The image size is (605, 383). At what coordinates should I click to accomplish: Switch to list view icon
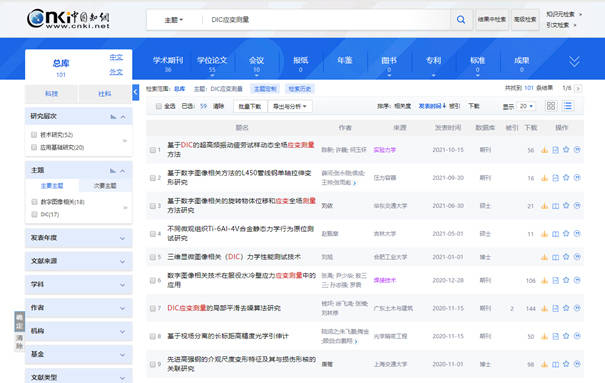tap(568, 106)
